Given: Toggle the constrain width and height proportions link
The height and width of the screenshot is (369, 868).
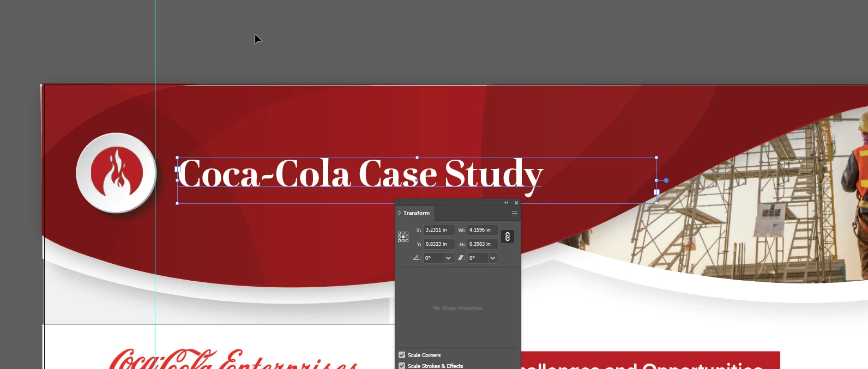Looking at the screenshot, I should click(507, 237).
